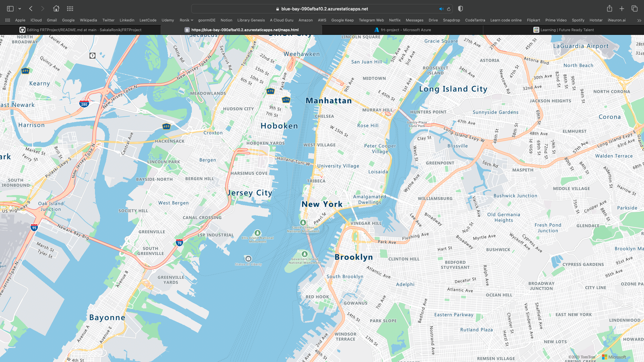Open the privacy report shield icon
This screenshot has height=362, width=644.
(x=461, y=9)
